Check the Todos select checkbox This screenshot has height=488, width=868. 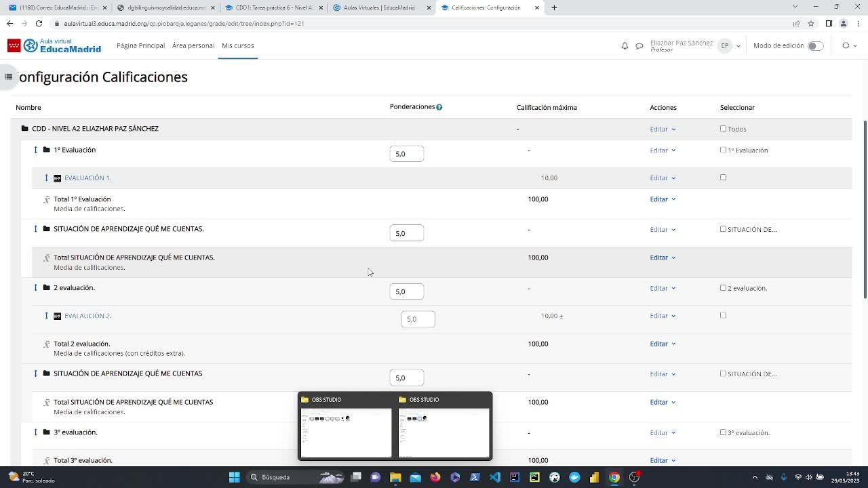click(x=723, y=129)
